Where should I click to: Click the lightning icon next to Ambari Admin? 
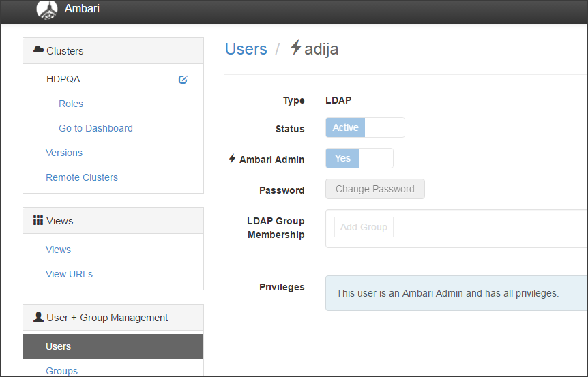click(x=233, y=159)
